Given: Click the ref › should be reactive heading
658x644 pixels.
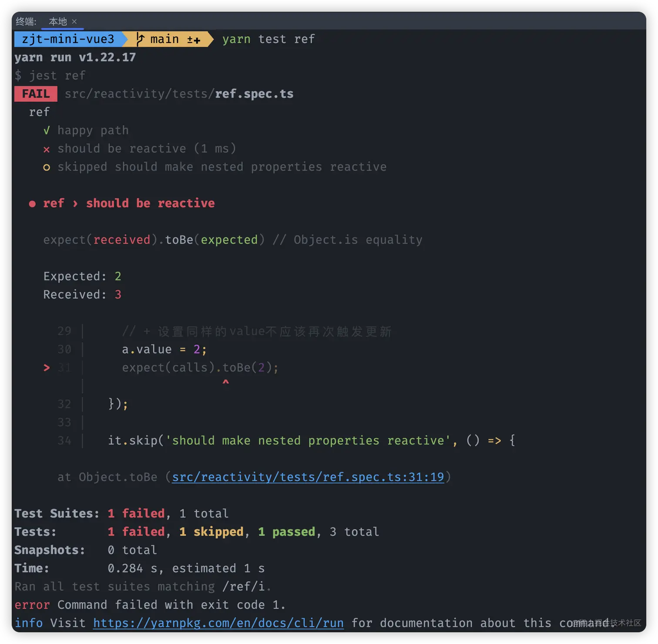Looking at the screenshot, I should coord(129,203).
